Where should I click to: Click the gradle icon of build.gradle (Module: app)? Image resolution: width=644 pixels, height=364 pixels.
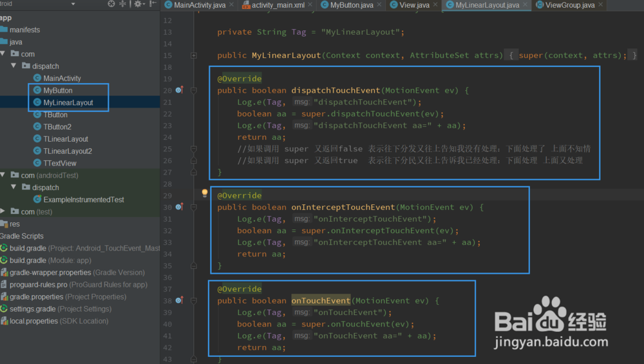(4, 260)
